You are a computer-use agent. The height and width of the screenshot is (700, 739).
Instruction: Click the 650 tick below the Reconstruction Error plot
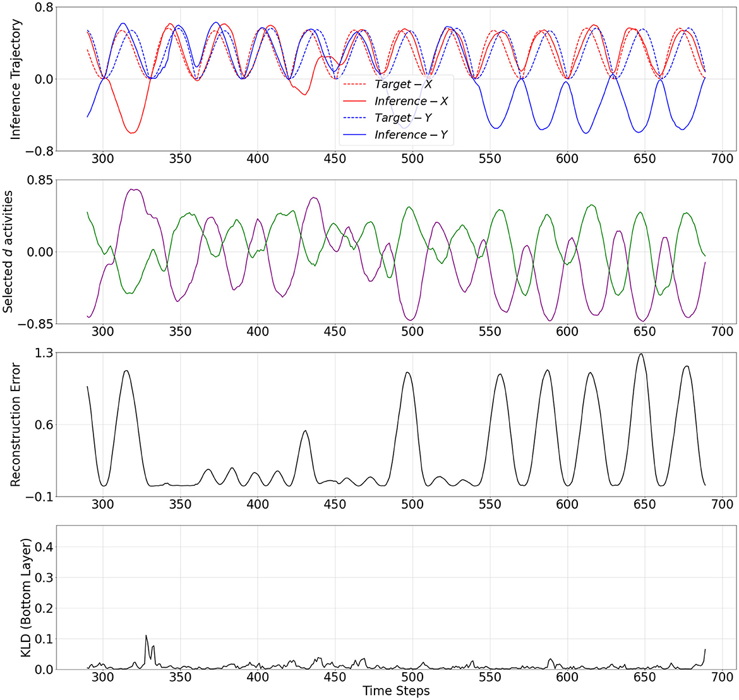coord(645,504)
